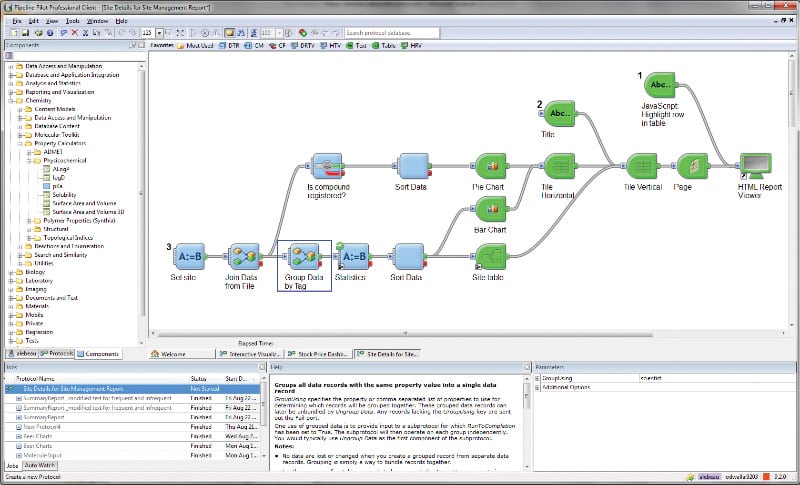Select the upper Sort Data component

point(413,166)
